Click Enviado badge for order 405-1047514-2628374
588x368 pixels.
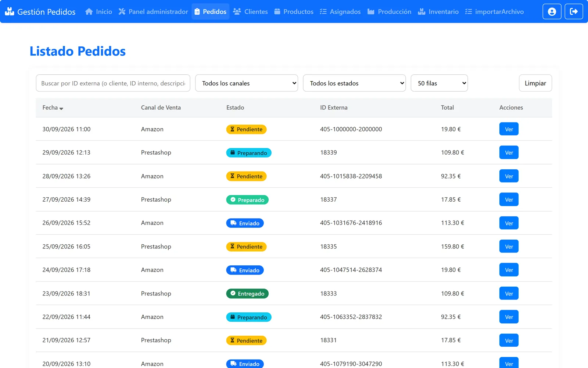(245, 270)
